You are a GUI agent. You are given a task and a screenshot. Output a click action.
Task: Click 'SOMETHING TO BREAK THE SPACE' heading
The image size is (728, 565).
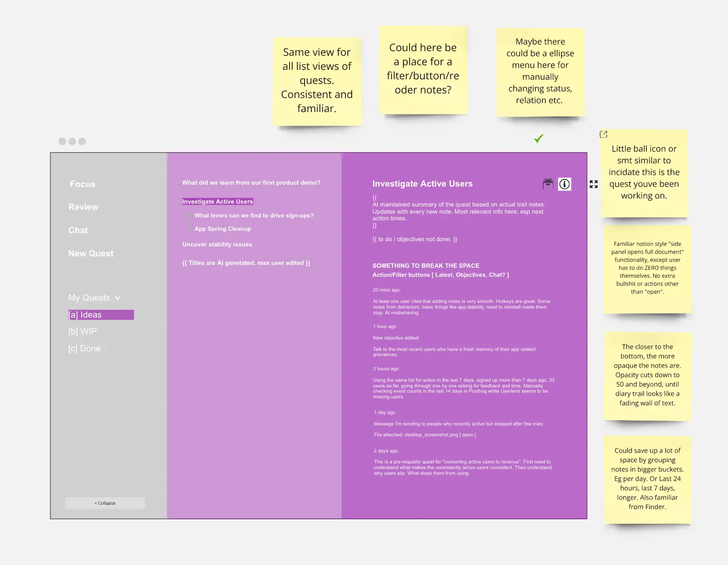tap(426, 266)
